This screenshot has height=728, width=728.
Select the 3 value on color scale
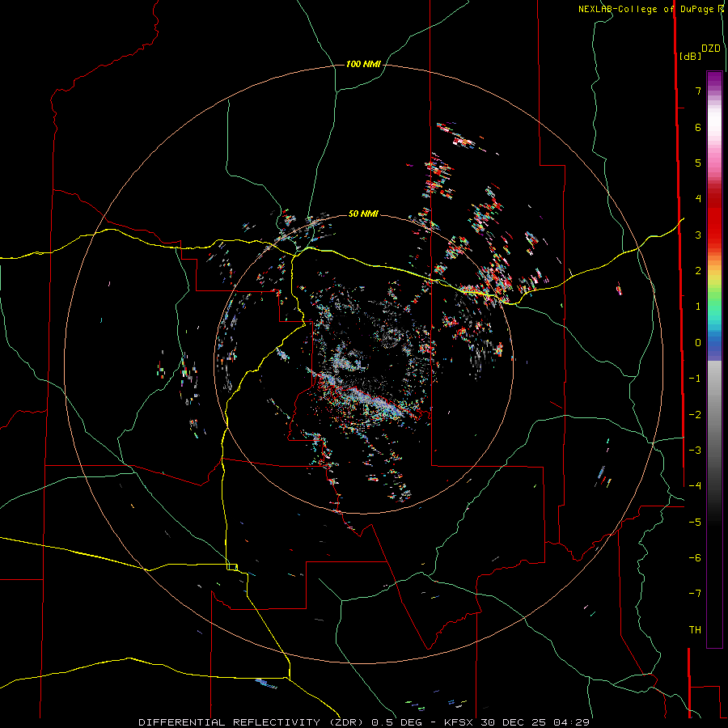(x=698, y=235)
